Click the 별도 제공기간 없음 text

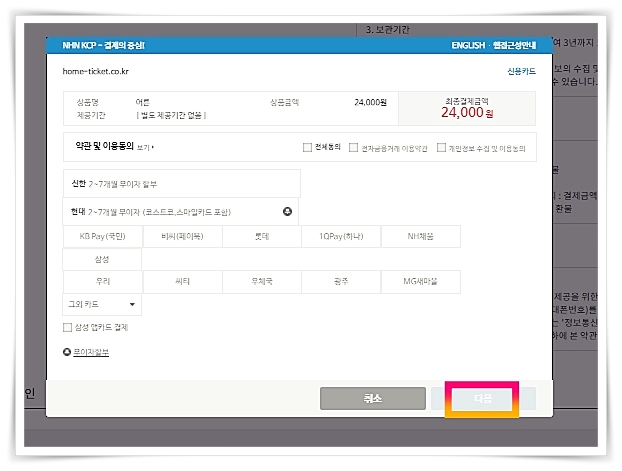(171, 115)
